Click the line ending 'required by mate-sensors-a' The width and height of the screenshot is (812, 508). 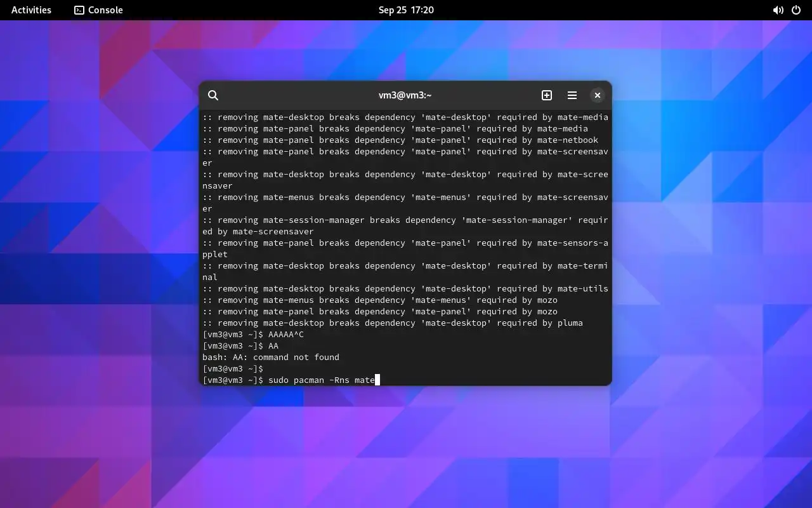(405, 243)
